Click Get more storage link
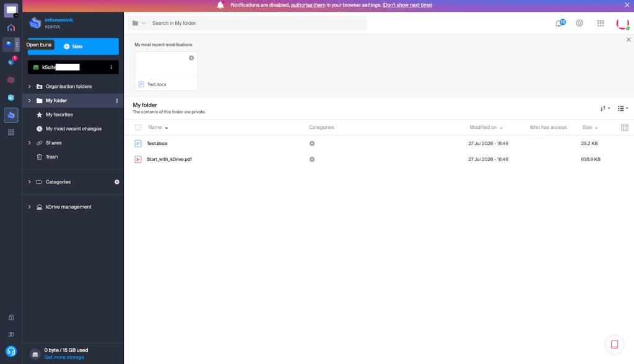Image resolution: width=634 pixels, height=364 pixels. click(x=64, y=358)
